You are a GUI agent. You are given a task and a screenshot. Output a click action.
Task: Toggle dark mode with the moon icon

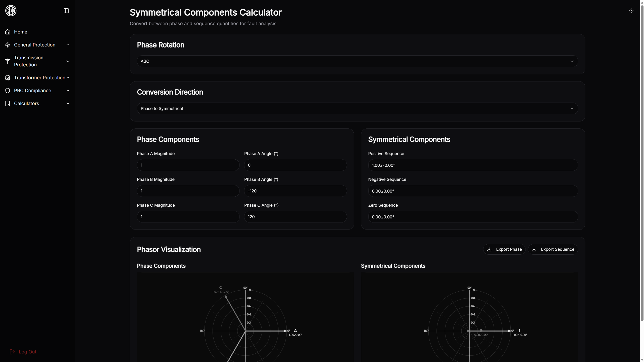coord(631,11)
